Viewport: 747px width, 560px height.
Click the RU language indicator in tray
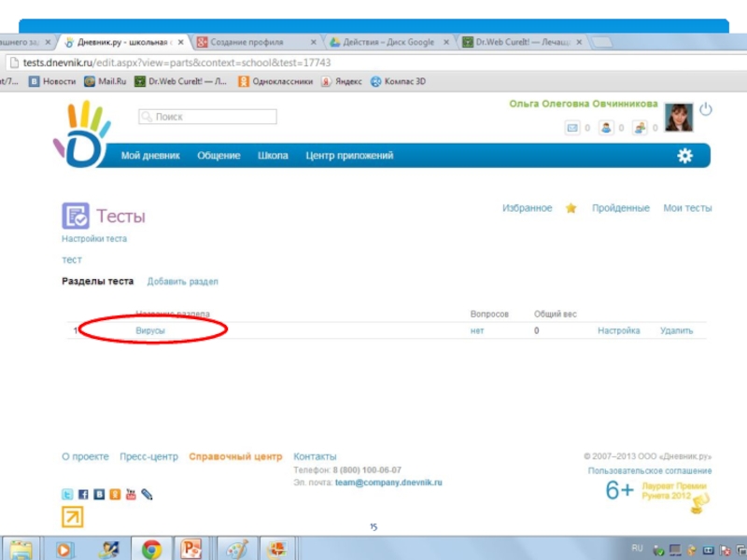[637, 548]
